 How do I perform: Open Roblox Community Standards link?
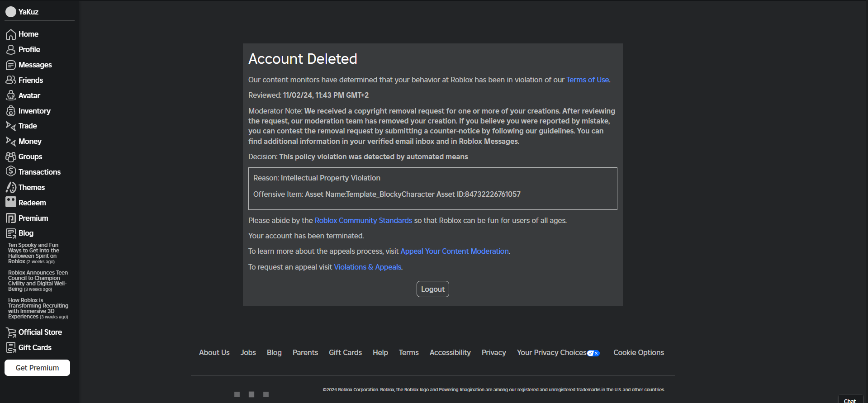(363, 221)
